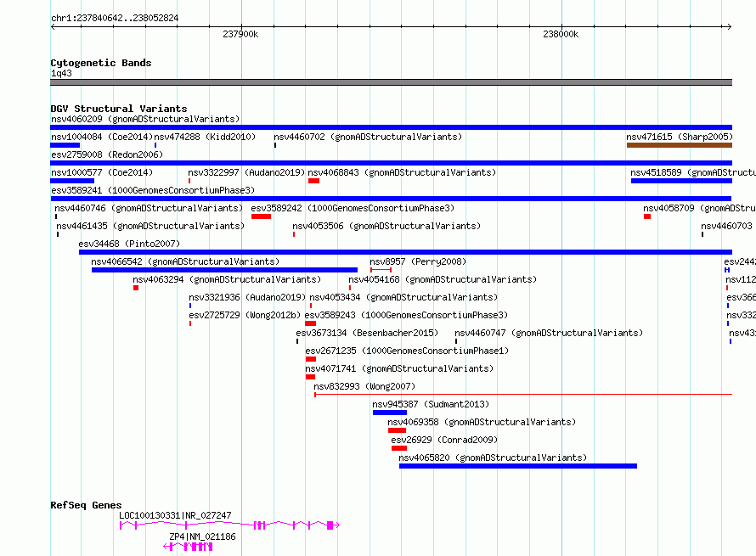
Task: Click the blue nsv4065820 variant bar
Action: [518, 466]
